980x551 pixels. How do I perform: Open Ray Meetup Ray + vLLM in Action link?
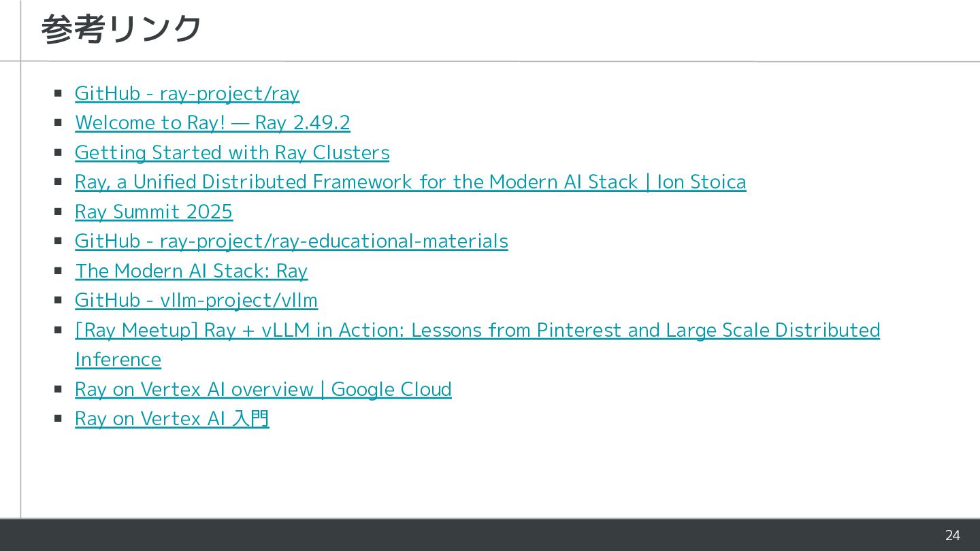click(477, 330)
